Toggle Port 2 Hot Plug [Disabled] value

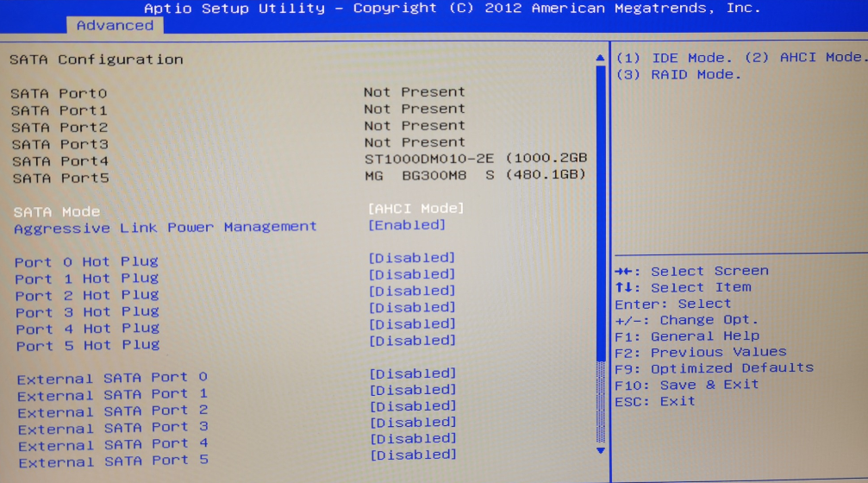coord(412,291)
